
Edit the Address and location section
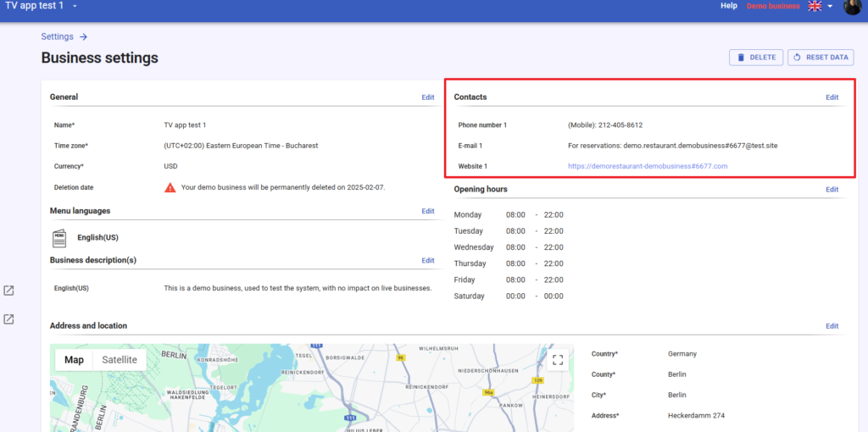[832, 326]
